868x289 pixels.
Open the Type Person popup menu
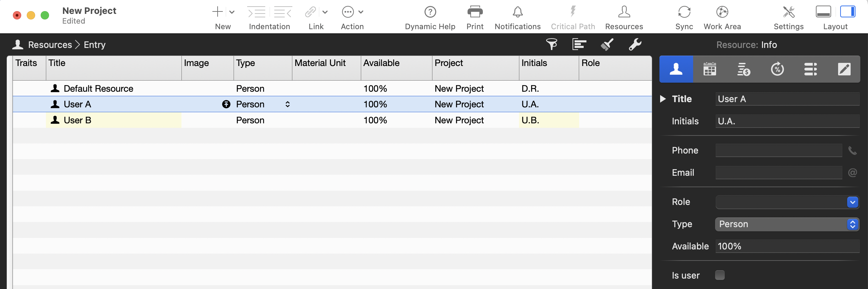pyautogui.click(x=787, y=224)
